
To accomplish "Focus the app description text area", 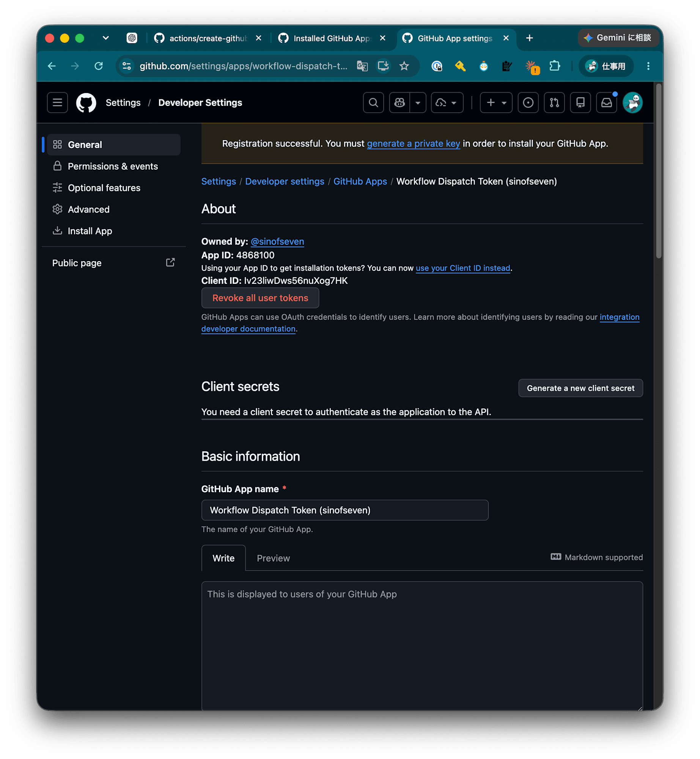I will coord(422,645).
